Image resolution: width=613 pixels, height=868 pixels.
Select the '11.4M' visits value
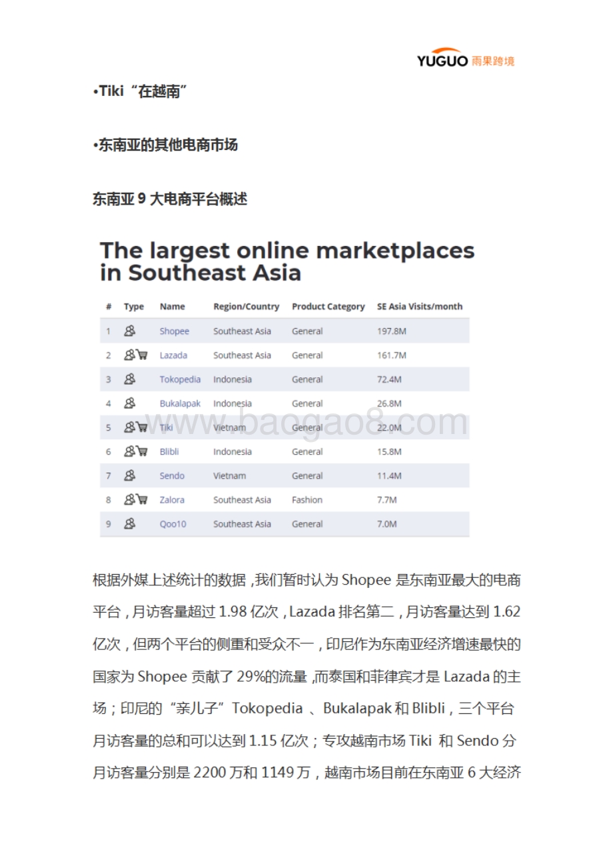point(390,475)
